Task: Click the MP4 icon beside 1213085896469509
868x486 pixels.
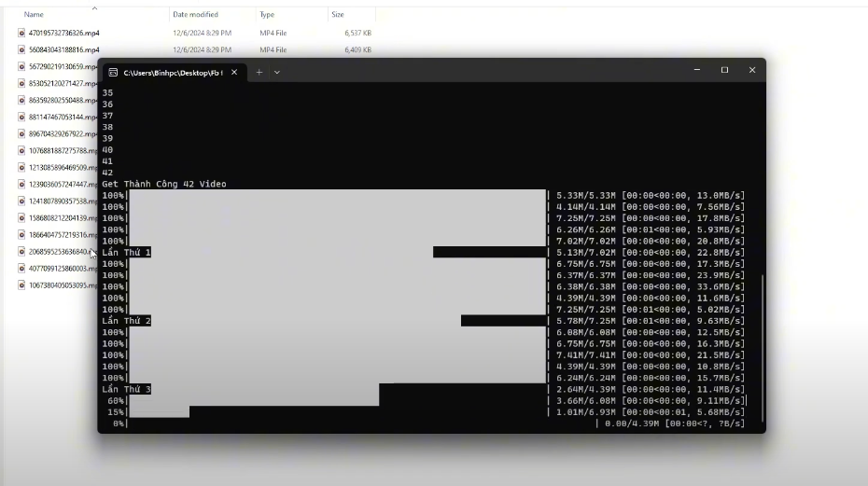Action: (x=21, y=167)
